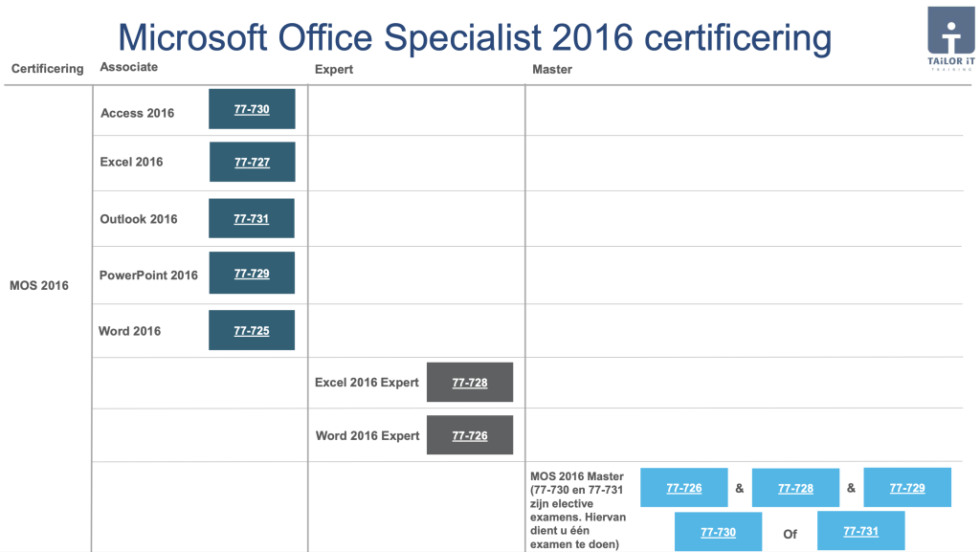The image size is (980, 552).
Task: Click the light-blue Master elective link 77-731
Action: [x=860, y=531]
